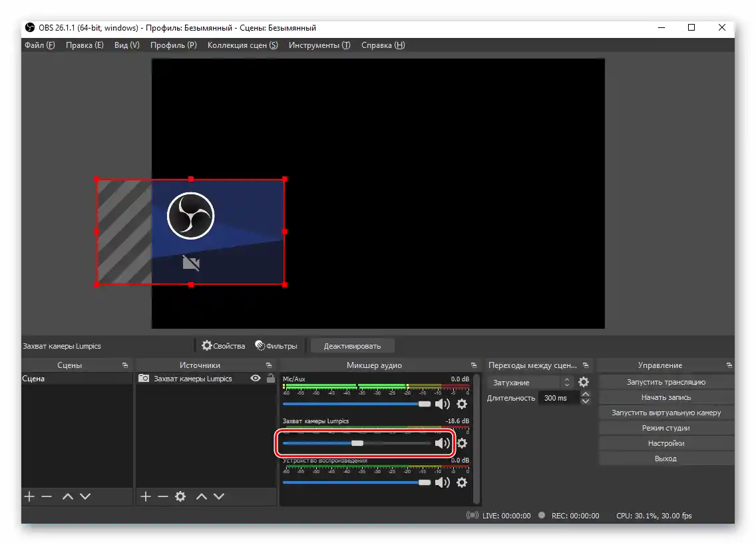The image size is (756, 545).
Task: Add a new scene with plus icon
Action: 29,496
